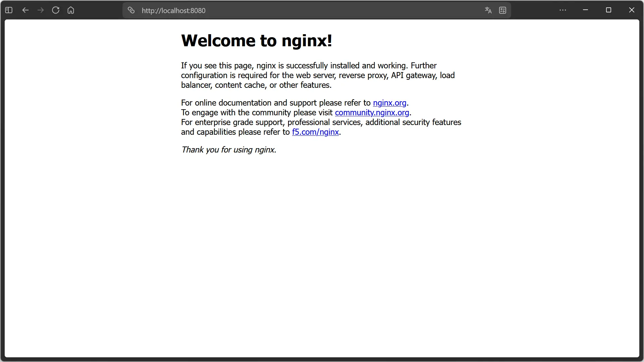Maximize the browser window

click(608, 10)
